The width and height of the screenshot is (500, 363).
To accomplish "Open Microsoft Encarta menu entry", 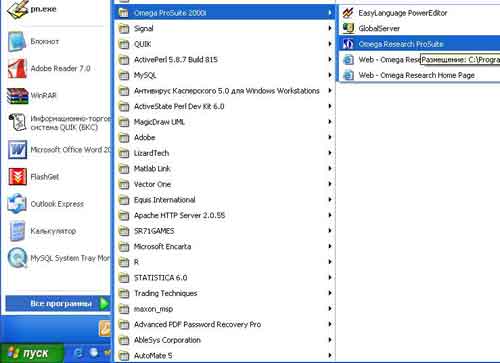I will point(225,246).
